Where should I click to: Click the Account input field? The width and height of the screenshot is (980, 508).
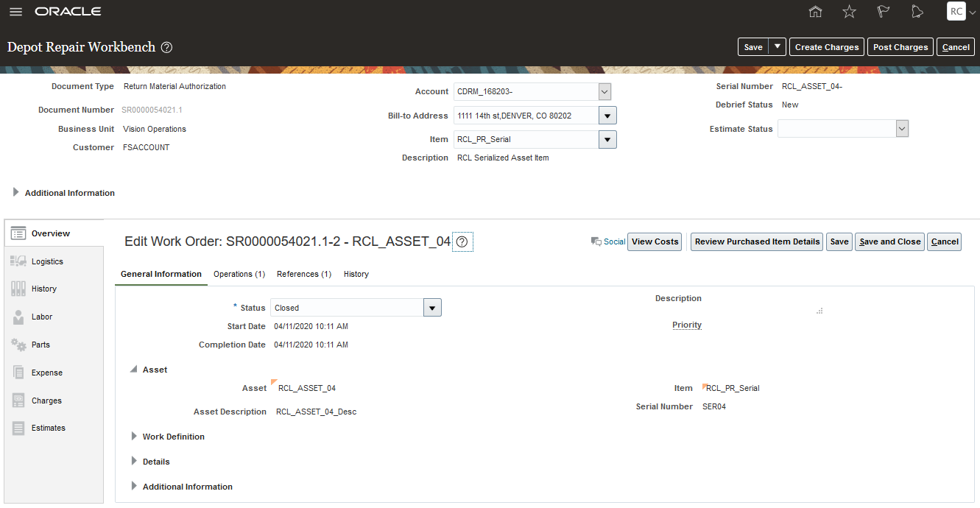pyautogui.click(x=526, y=91)
